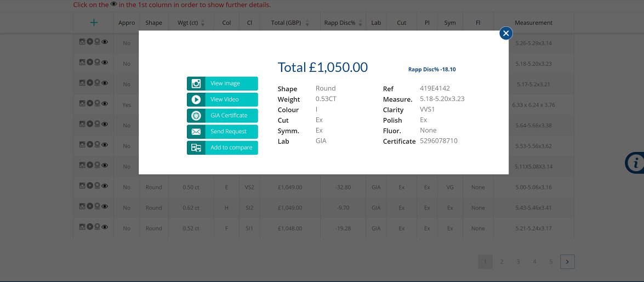Select certificate number 5296078710
The width and height of the screenshot is (644, 282).
tap(438, 141)
